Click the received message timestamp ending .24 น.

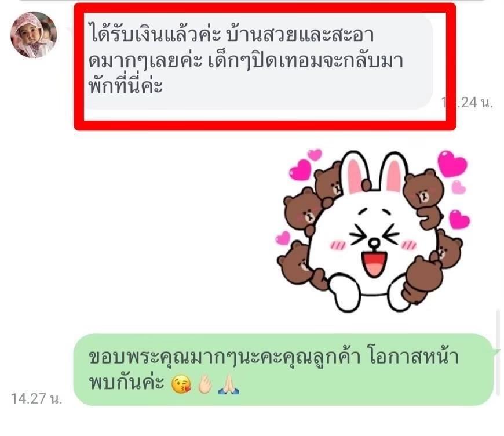pyautogui.click(x=467, y=102)
